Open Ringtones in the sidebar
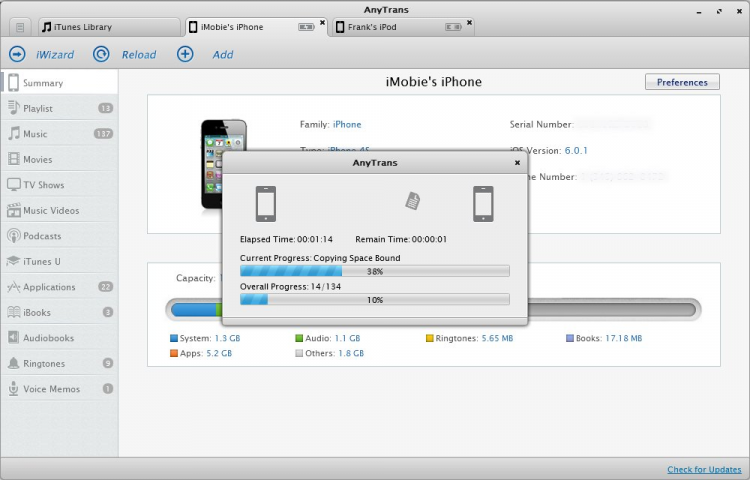Image resolution: width=750 pixels, height=480 pixels. 59,363
